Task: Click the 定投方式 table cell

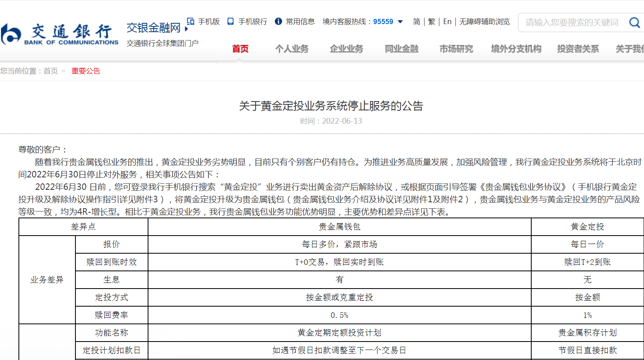Action: (112, 297)
